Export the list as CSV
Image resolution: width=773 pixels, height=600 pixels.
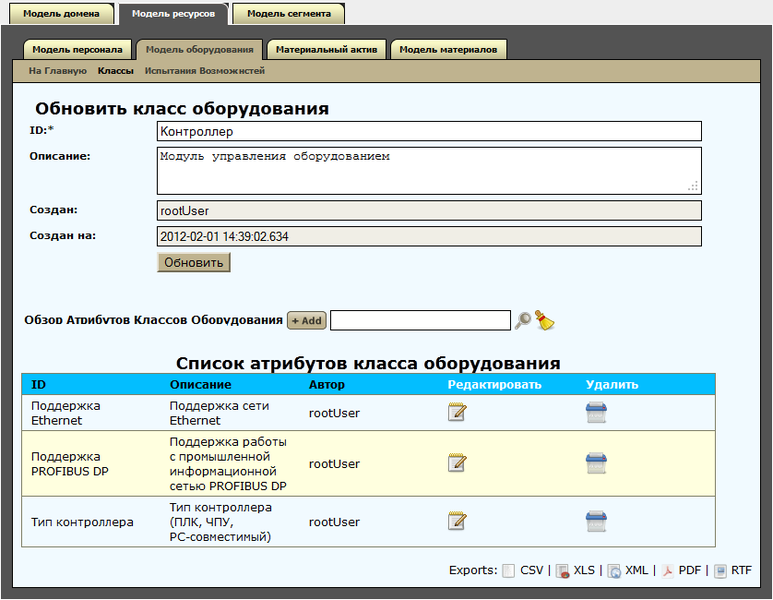point(531,570)
